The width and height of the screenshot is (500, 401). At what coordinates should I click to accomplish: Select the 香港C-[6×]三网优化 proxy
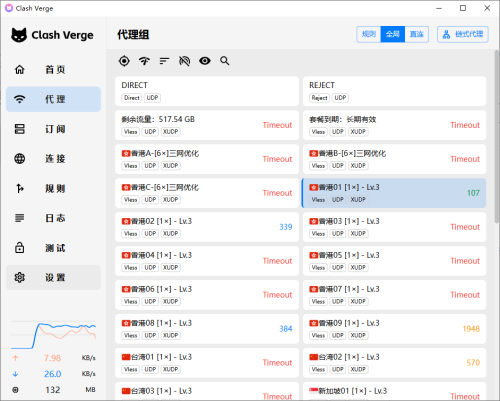[207, 193]
